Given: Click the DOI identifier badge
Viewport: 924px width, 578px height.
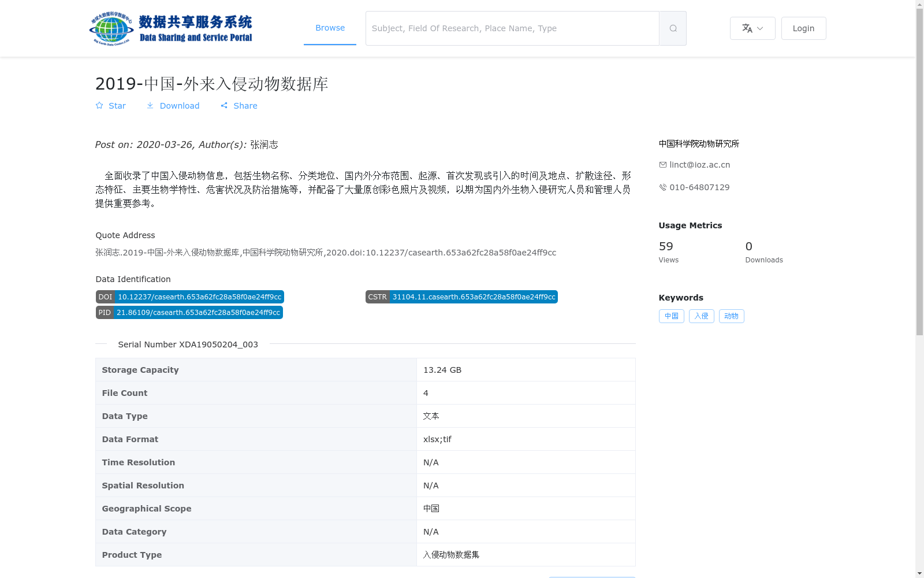Looking at the screenshot, I should pos(189,297).
